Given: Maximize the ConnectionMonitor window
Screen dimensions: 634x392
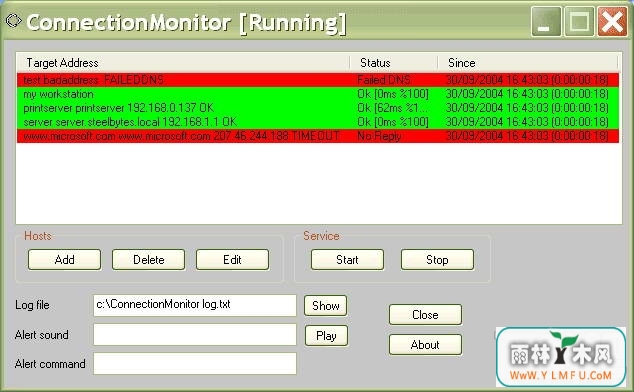Looking at the screenshot, I should (579, 21).
